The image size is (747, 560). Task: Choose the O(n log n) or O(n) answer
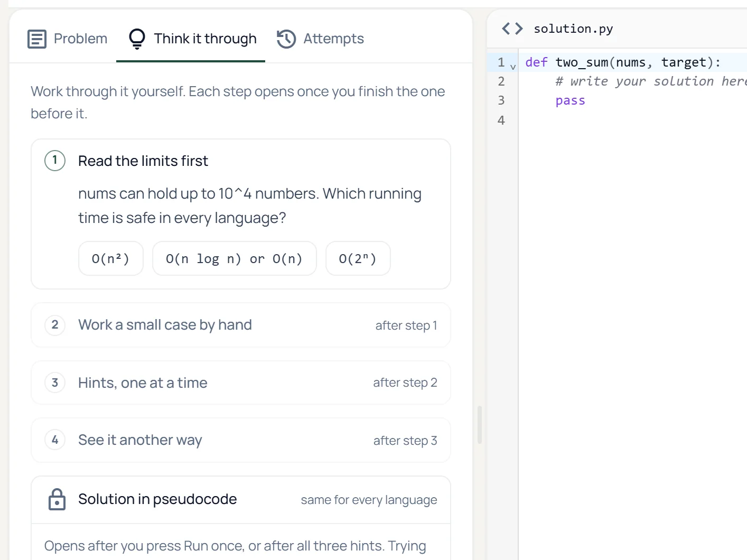[235, 258]
